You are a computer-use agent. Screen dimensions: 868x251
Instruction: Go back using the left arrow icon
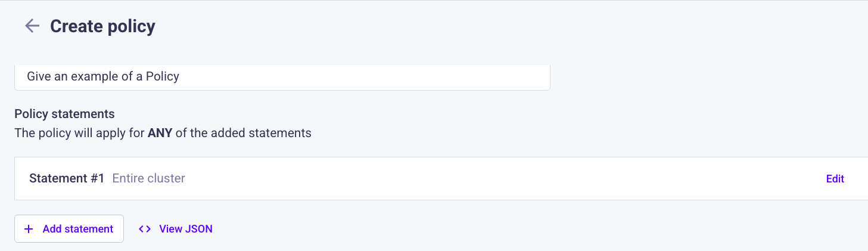coord(32,26)
